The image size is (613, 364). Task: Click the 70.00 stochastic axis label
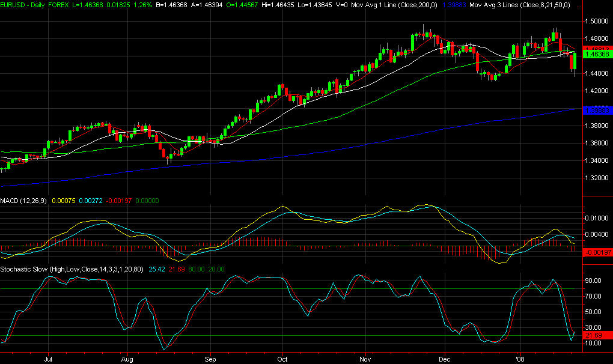tap(593, 297)
